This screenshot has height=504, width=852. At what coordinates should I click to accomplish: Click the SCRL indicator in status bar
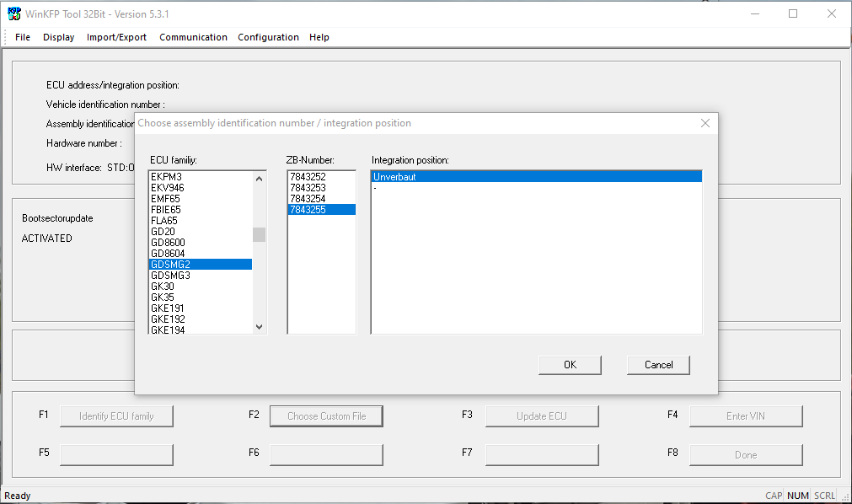pos(824,496)
